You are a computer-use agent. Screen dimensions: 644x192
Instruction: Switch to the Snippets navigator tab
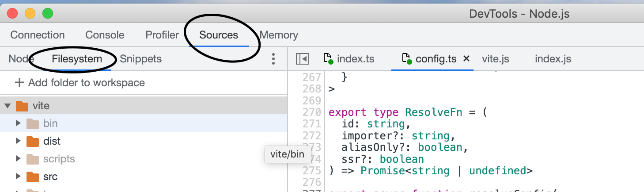[x=141, y=59]
